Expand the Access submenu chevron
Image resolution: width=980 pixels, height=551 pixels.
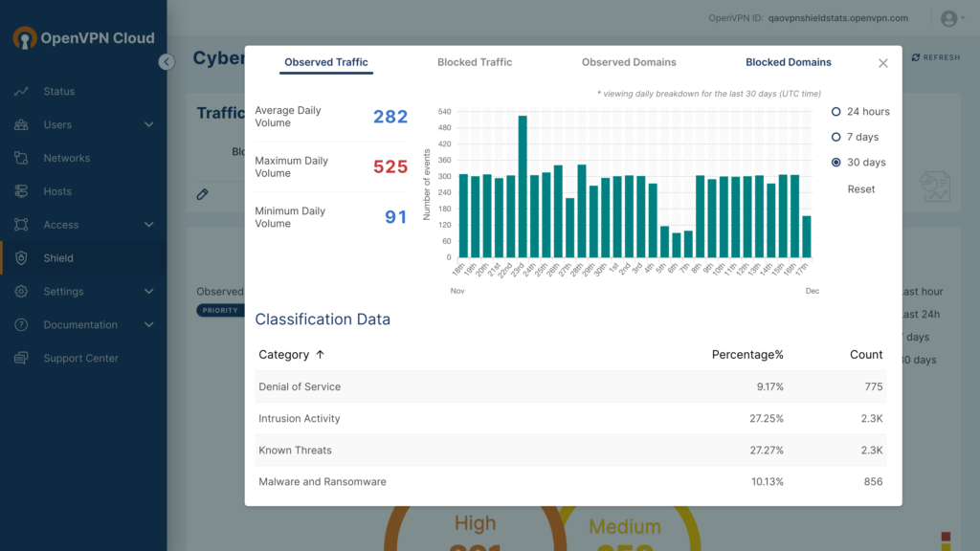148,225
